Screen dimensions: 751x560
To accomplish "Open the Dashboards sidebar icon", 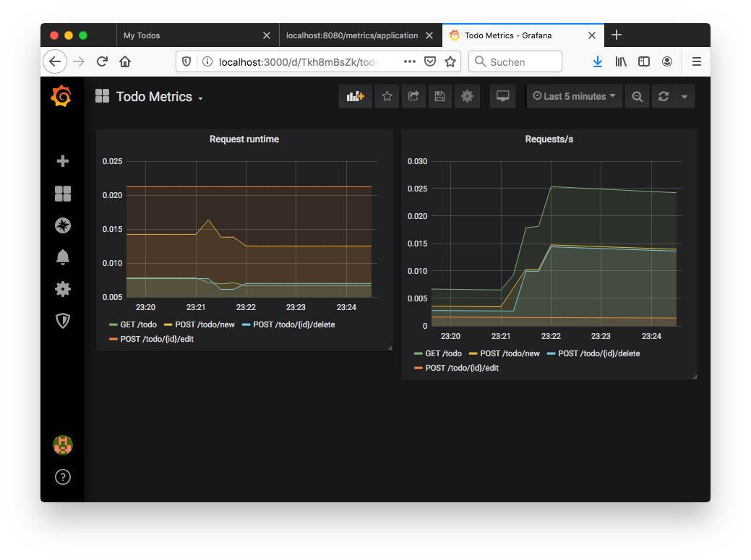I will click(x=63, y=194).
